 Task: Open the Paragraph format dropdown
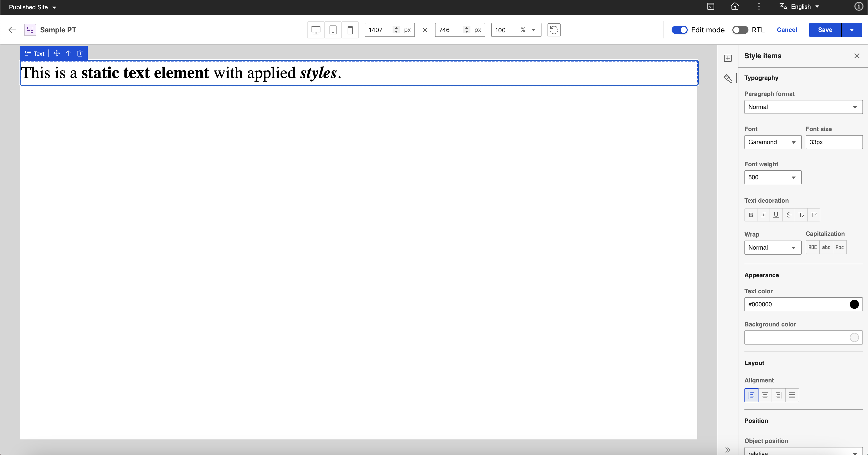pyautogui.click(x=803, y=107)
